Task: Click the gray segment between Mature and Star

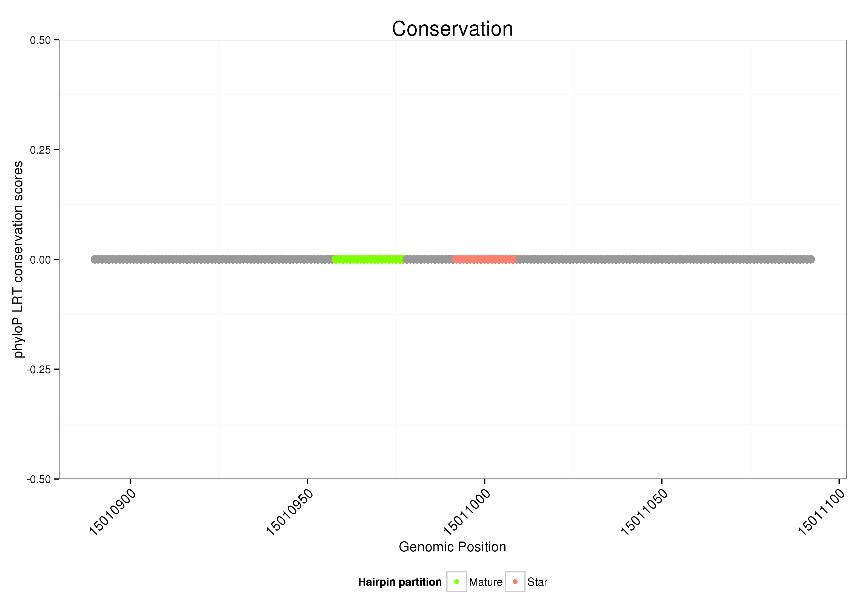Action: tap(429, 260)
